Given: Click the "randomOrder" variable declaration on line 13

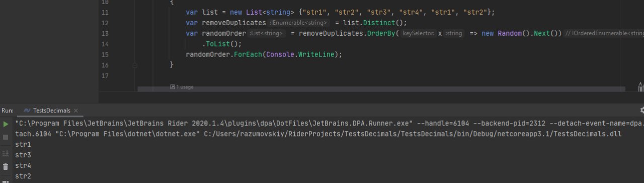Looking at the screenshot, I should click(224, 33).
